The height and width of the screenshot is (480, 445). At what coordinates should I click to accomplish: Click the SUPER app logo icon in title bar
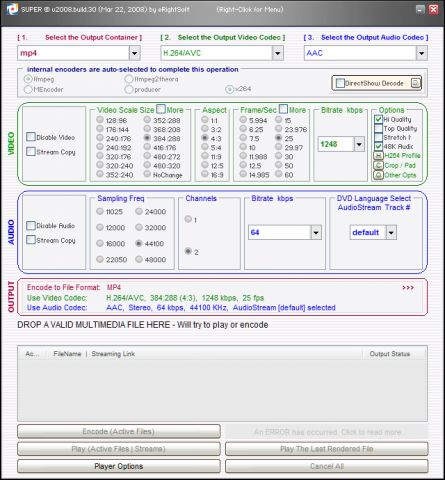pyautogui.click(x=12, y=9)
